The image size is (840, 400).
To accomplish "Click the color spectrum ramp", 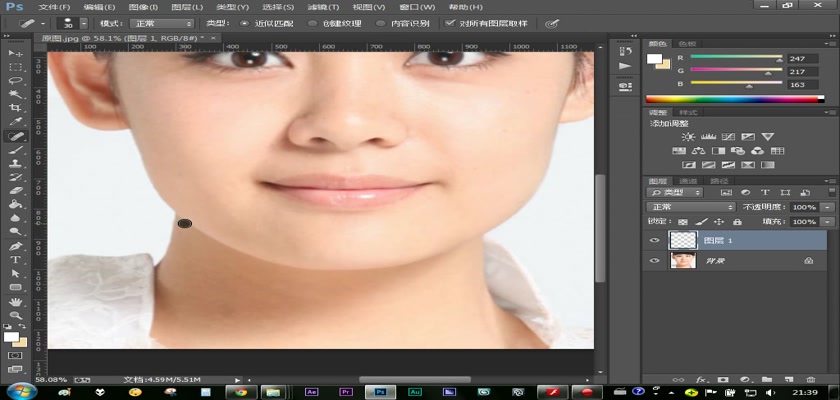I will (735, 99).
